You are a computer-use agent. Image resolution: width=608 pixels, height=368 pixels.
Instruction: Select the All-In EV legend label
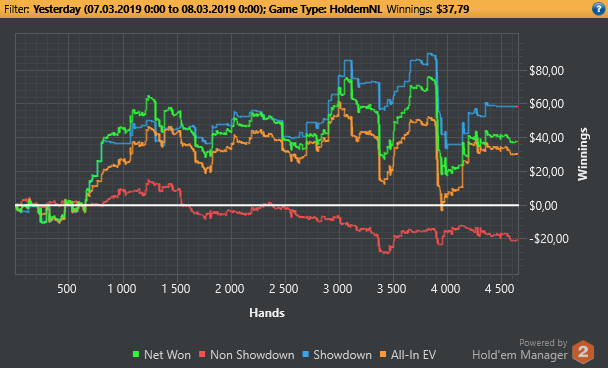point(413,355)
